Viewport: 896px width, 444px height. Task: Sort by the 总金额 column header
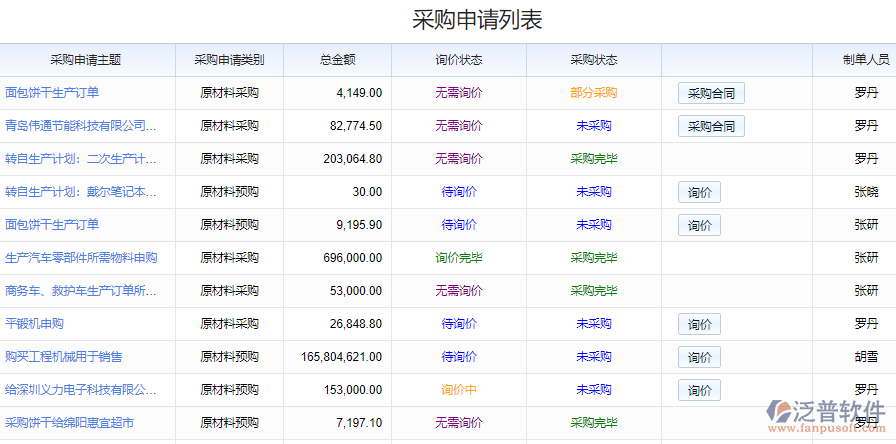(337, 60)
